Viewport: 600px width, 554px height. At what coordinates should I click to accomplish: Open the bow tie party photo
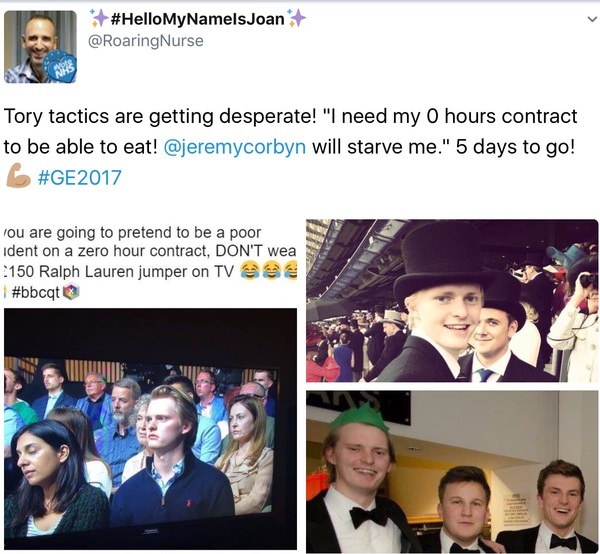452,472
